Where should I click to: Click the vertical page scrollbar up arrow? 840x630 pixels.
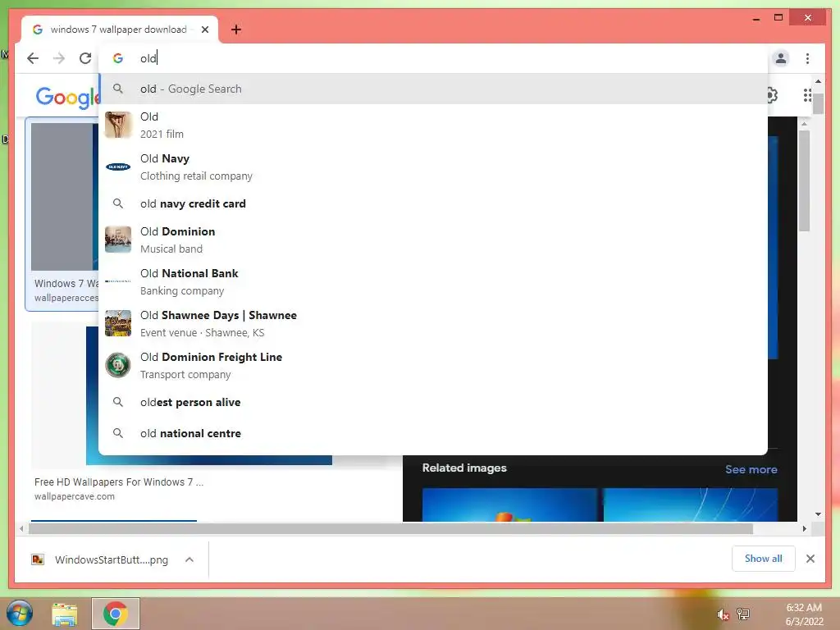coord(818,81)
